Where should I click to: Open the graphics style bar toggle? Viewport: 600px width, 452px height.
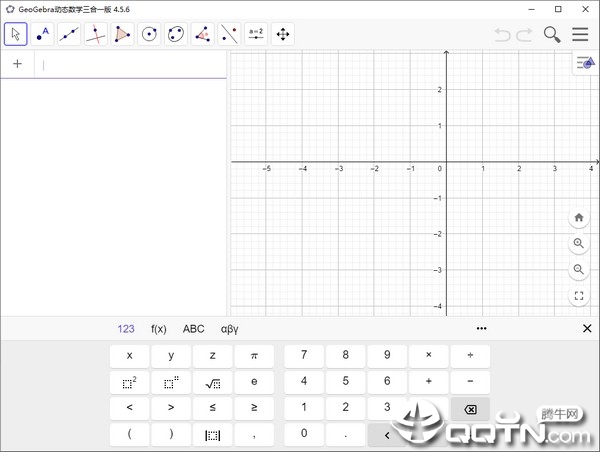click(x=586, y=62)
